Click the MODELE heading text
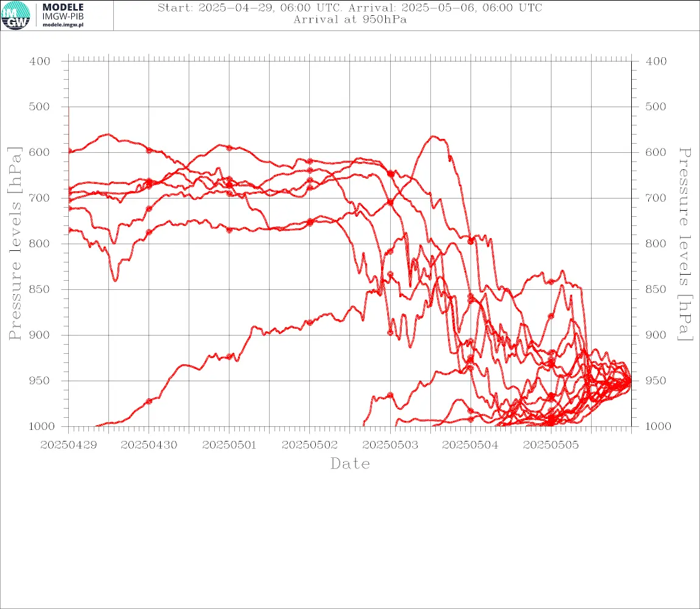This screenshot has width=700, height=609. coord(63,7)
